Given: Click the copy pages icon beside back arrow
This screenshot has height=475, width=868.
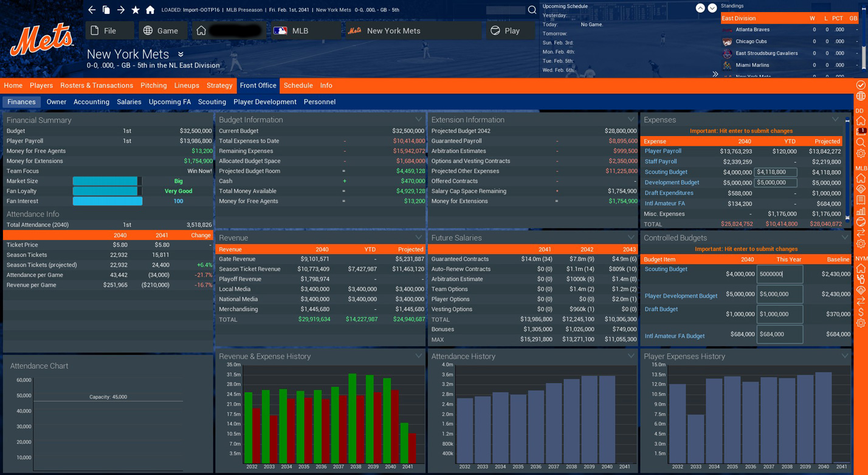Looking at the screenshot, I should click(106, 10).
